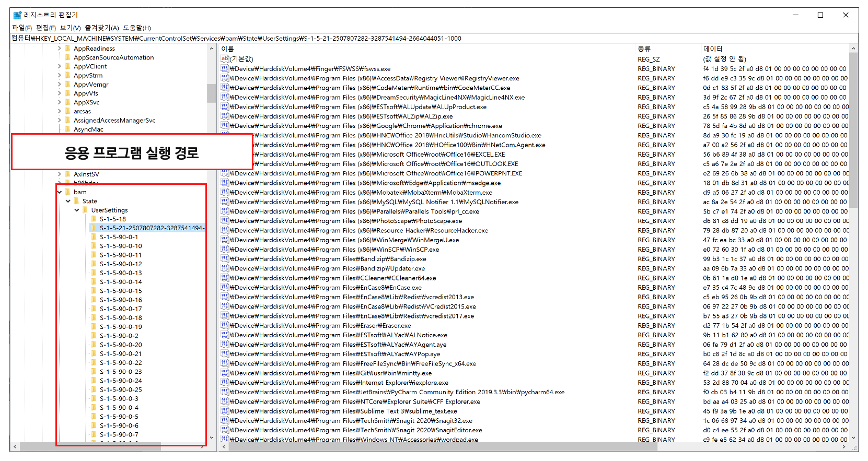Select the S-1-5-90-0-7 folder icon
Image resolution: width=868 pixels, height=461 pixels.
coord(94,434)
